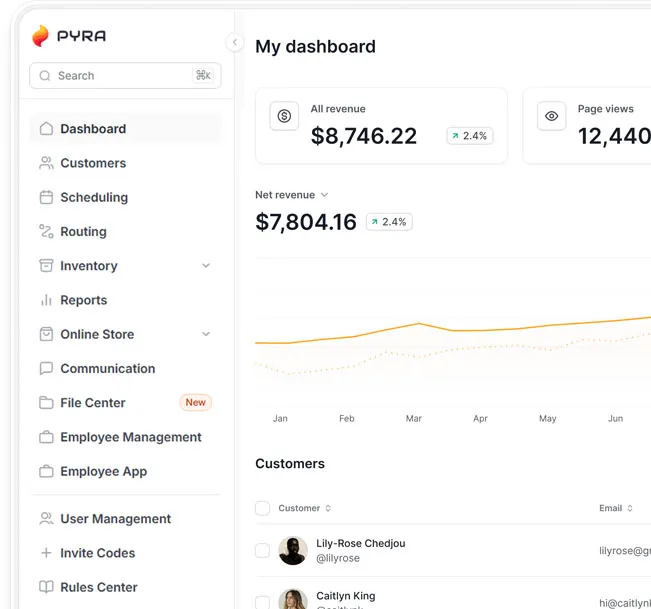Click the Rules Center book icon
Screen dimensions: 651x609
46,587
